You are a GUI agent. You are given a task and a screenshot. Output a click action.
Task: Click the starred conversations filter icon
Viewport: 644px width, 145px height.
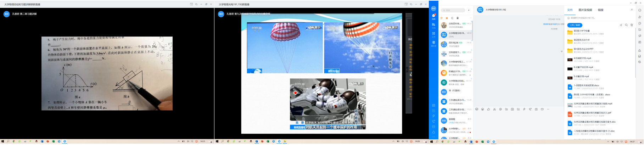point(447,18)
